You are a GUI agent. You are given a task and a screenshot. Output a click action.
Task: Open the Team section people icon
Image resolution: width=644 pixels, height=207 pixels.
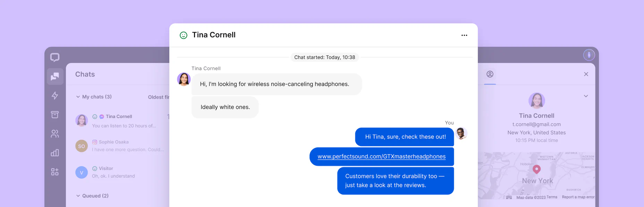point(55,134)
